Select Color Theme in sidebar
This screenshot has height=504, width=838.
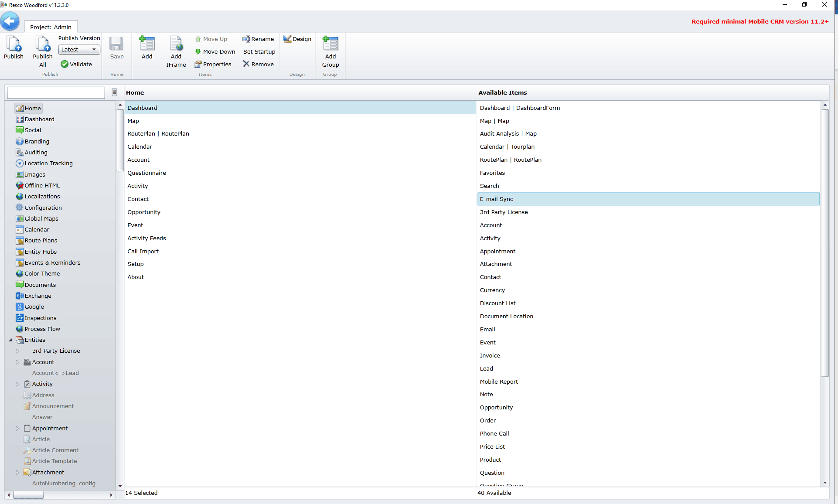[42, 274]
